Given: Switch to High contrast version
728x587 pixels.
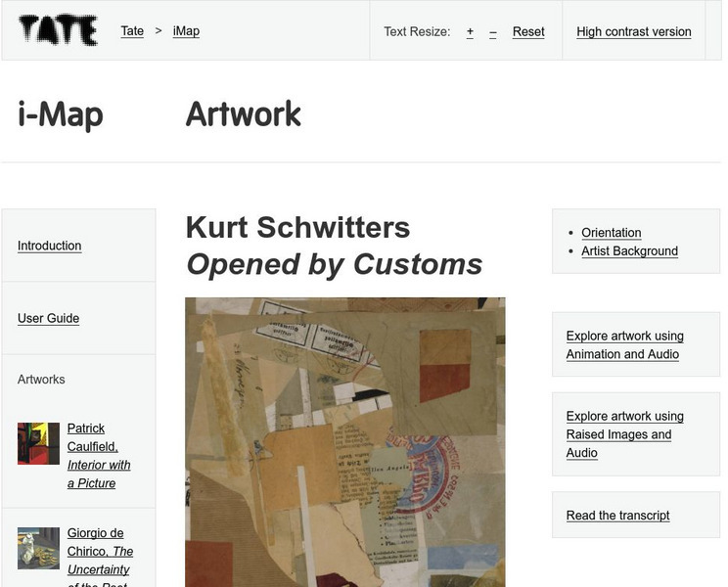Looking at the screenshot, I should point(633,31).
